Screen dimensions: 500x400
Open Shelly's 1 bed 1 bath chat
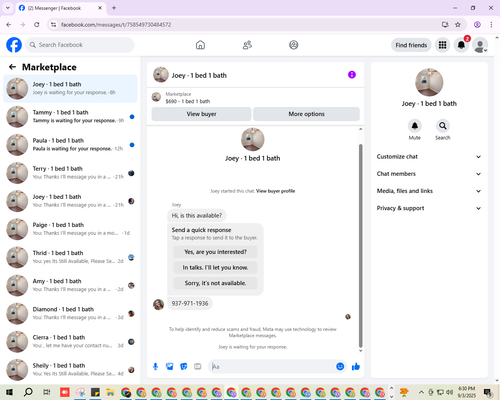click(70, 370)
